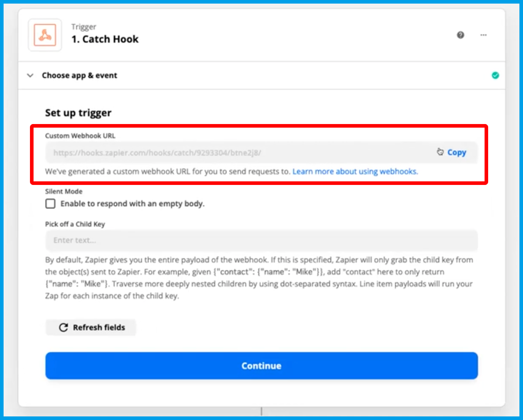Enable the Silent Mode checkbox
This screenshot has height=420, width=523.
click(50, 204)
